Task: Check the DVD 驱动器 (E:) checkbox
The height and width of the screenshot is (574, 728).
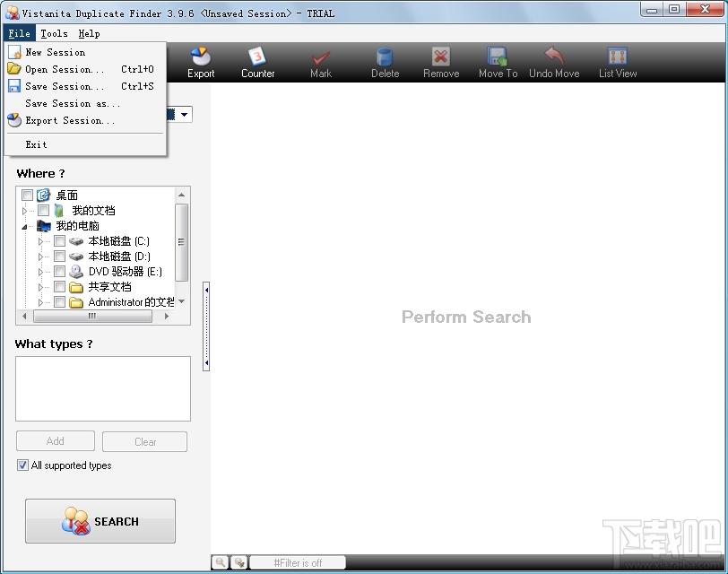Action: click(59, 271)
